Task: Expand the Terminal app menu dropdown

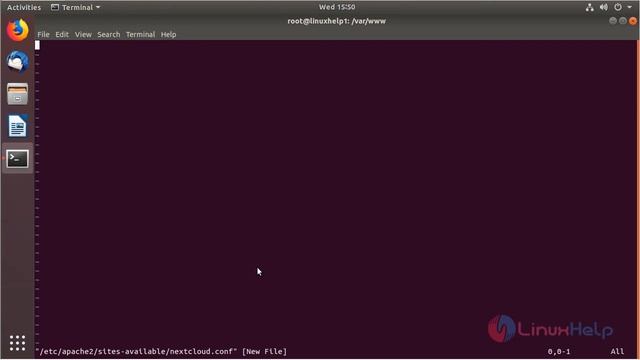Action: coord(76,7)
